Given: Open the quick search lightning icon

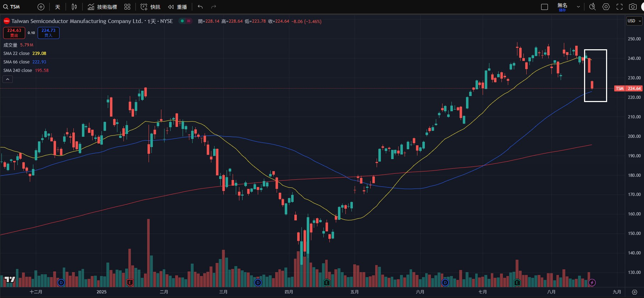Looking at the screenshot, I should coord(592,7).
